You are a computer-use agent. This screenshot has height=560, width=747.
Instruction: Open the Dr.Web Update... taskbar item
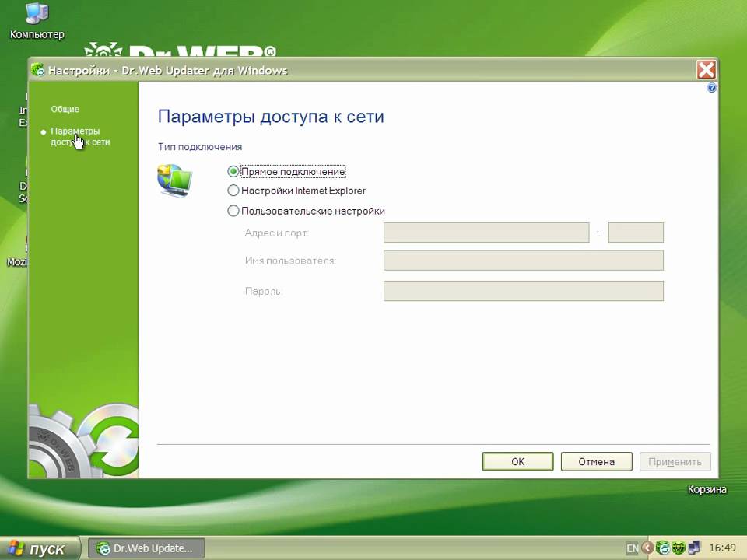pos(147,548)
